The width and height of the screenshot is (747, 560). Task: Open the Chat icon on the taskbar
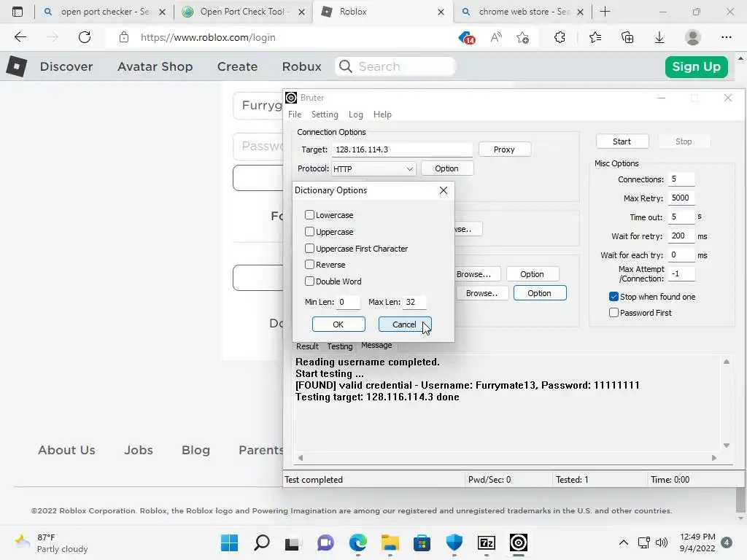click(325, 542)
